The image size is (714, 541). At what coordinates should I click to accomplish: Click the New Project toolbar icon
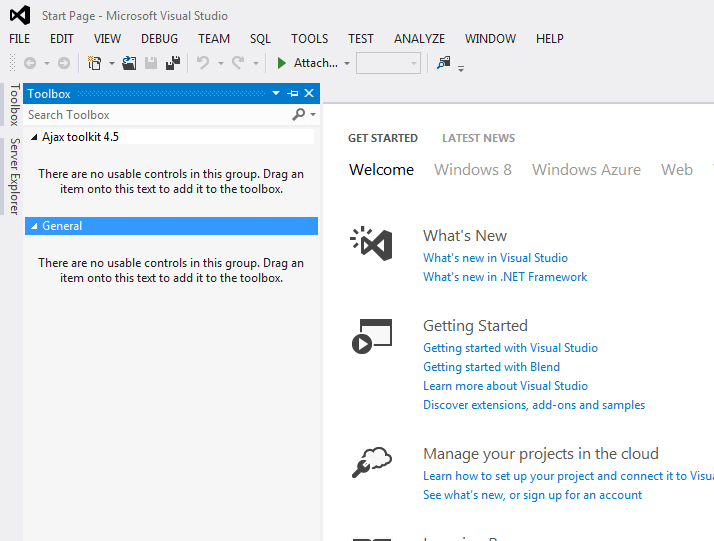(x=94, y=63)
